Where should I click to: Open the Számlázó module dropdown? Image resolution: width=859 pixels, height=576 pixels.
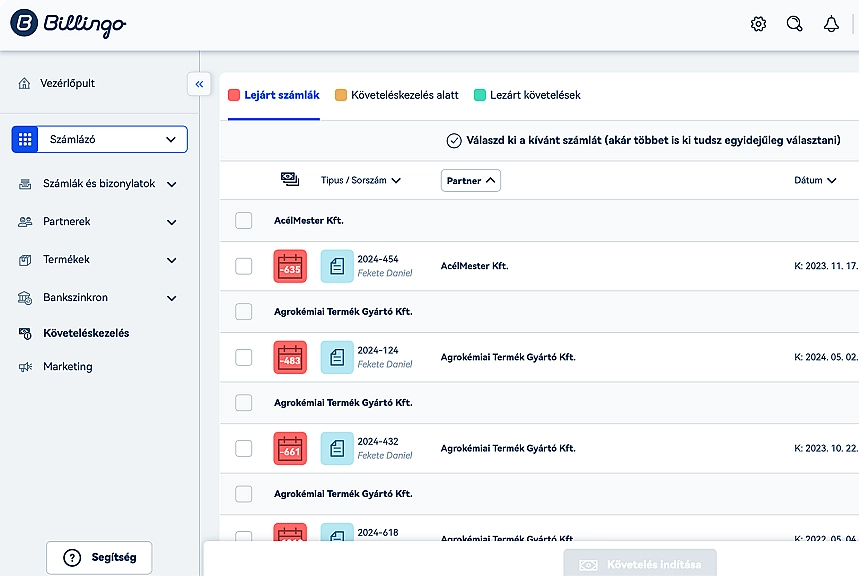click(x=100, y=140)
